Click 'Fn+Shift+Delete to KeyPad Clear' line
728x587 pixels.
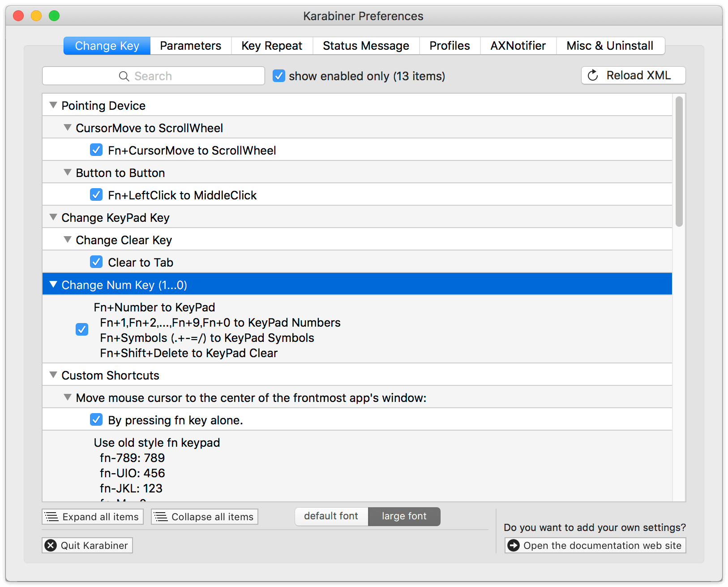pos(188,353)
